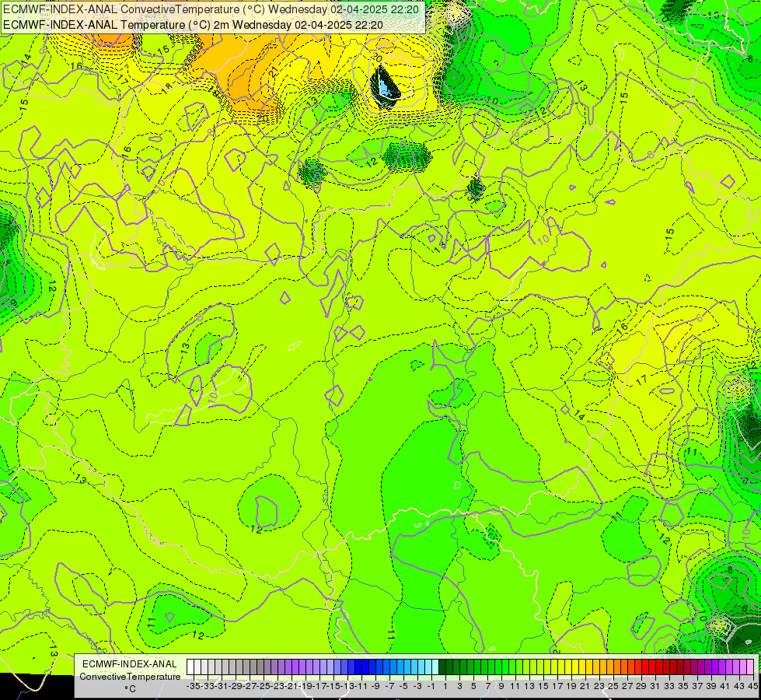Select the red swatch above 31

coord(652,667)
